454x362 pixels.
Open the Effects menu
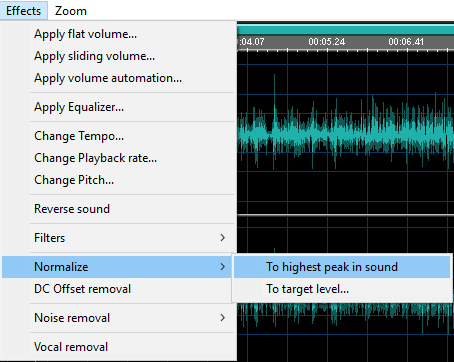coord(23,11)
